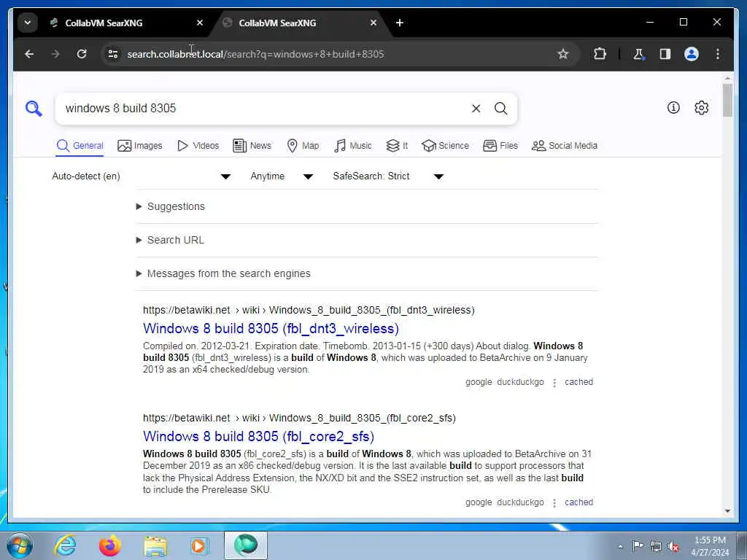
Task: Open the Windows Start menu
Action: (20, 545)
